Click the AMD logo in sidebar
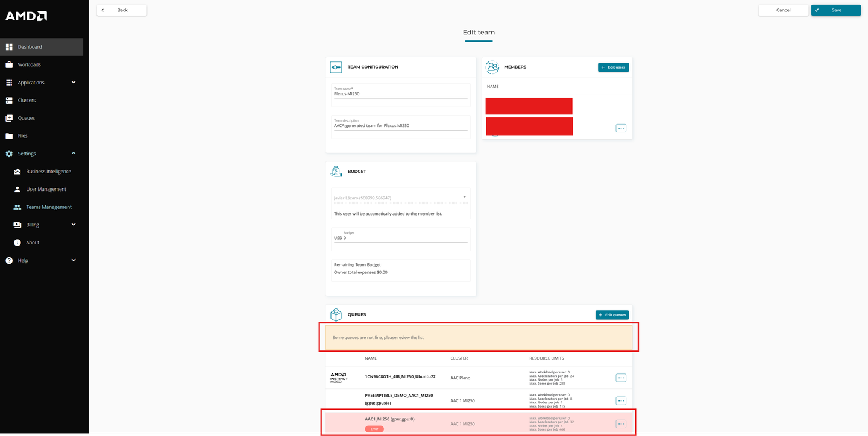The height and width of the screenshot is (436, 868). [x=26, y=16]
